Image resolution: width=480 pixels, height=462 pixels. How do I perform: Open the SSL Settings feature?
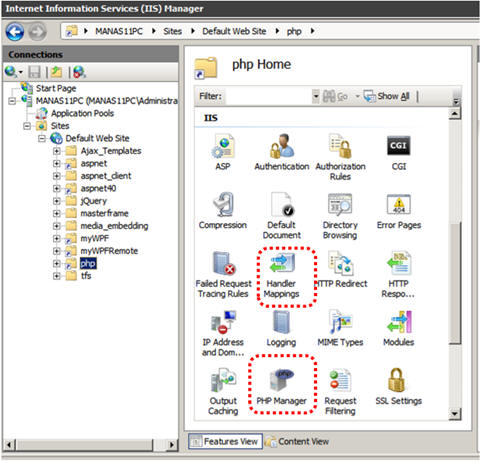click(x=399, y=387)
